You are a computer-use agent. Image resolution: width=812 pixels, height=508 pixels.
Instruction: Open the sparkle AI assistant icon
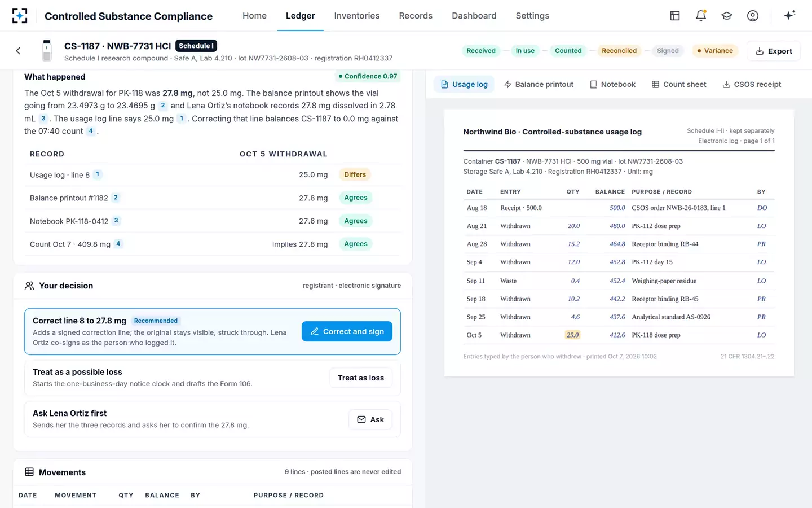point(789,15)
